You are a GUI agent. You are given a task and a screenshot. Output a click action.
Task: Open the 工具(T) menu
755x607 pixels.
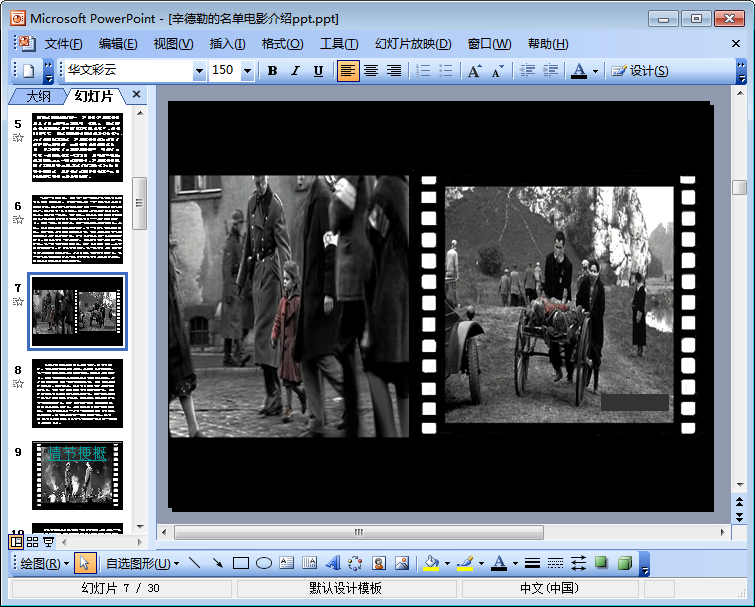tap(339, 44)
